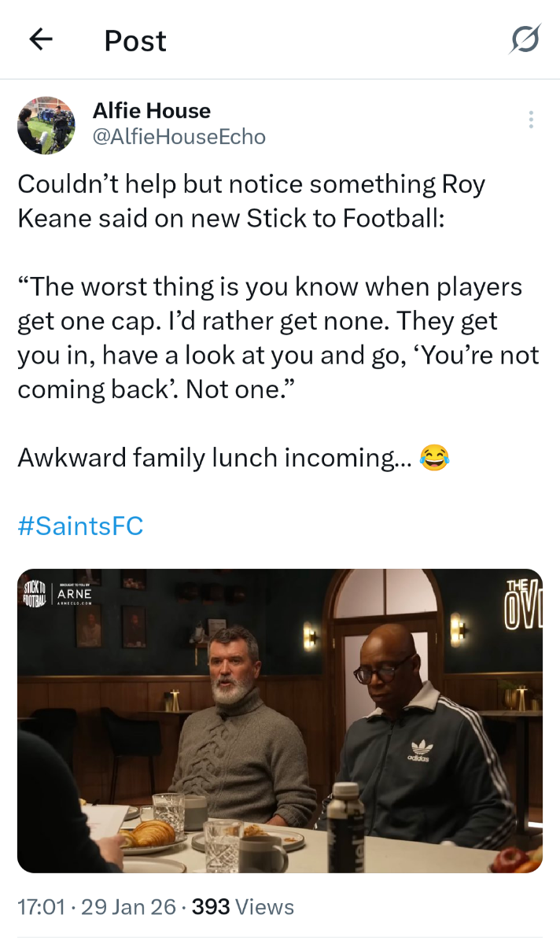View the 393 Views count

[243, 907]
